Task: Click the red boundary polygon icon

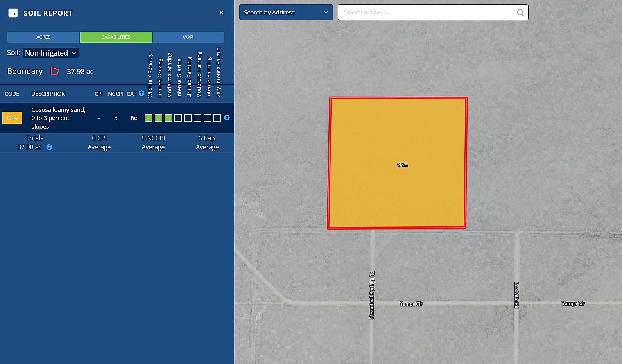Action: (x=55, y=71)
